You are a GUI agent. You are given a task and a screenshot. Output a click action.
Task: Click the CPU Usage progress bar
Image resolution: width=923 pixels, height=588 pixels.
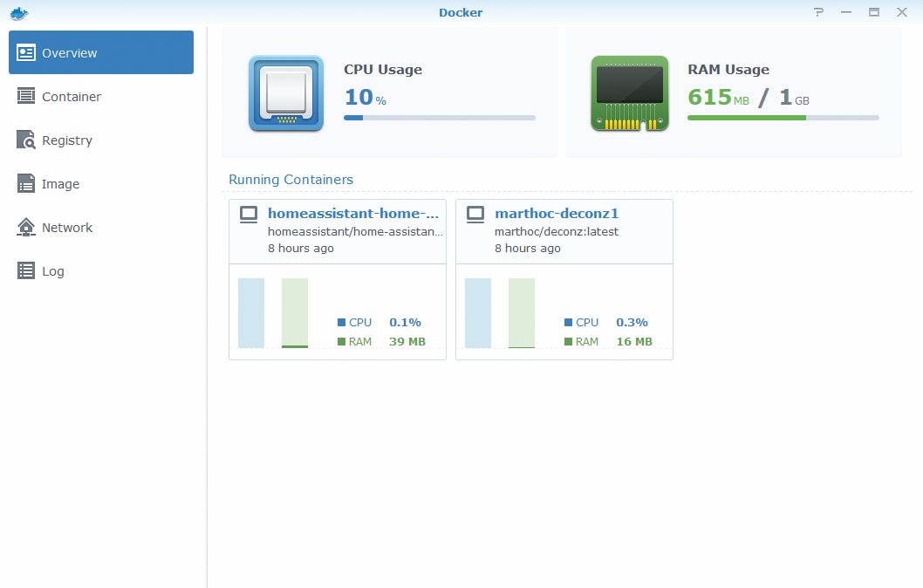point(440,118)
